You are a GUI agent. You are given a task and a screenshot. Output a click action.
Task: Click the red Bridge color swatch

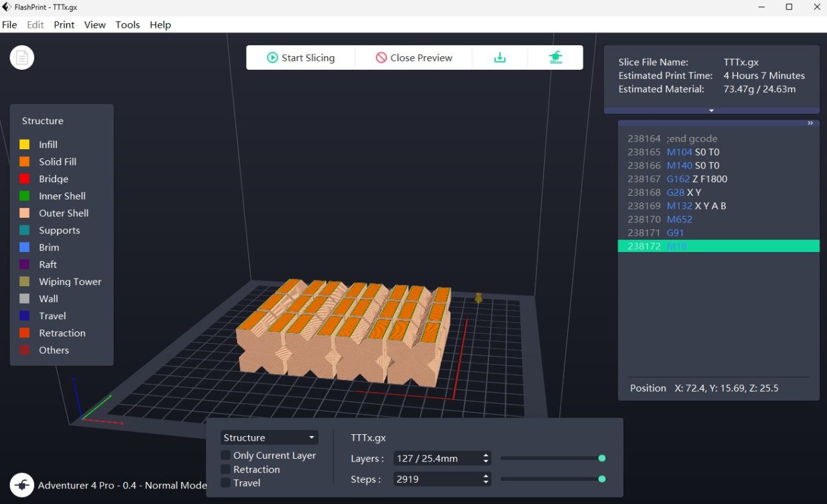point(25,179)
